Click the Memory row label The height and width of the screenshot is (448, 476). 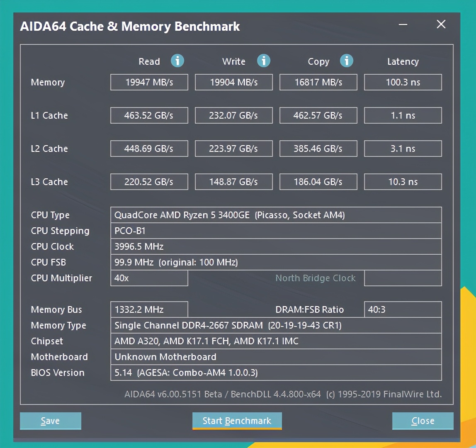tap(48, 82)
